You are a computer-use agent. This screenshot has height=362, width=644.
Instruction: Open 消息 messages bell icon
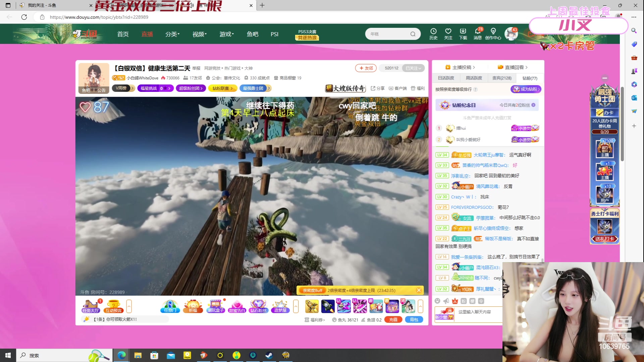[478, 34]
